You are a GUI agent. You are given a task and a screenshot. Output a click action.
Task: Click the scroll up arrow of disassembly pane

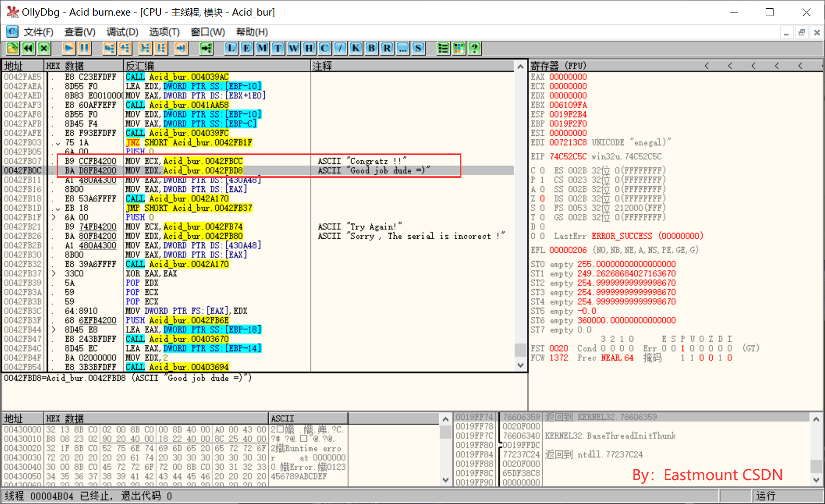[x=520, y=67]
